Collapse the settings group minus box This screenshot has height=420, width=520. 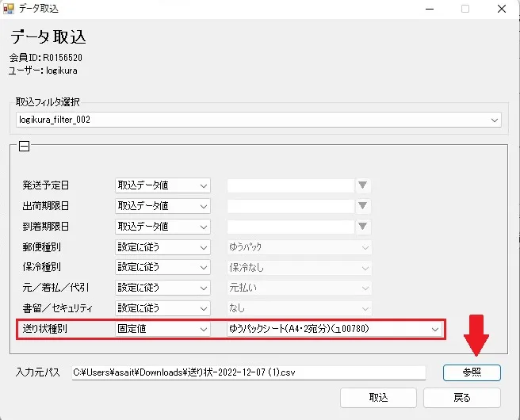24,146
